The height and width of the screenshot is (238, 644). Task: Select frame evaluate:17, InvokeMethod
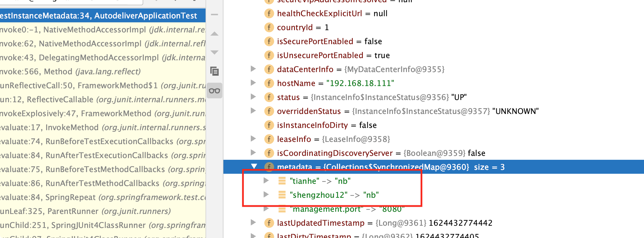(x=103, y=127)
